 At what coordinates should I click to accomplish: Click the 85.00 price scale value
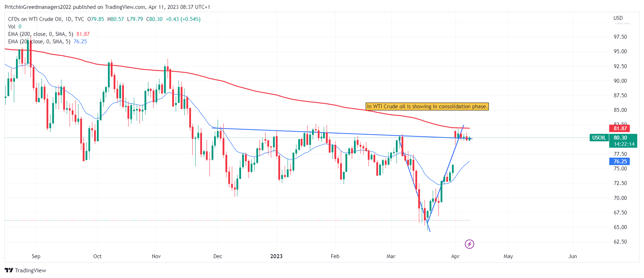pos(620,110)
